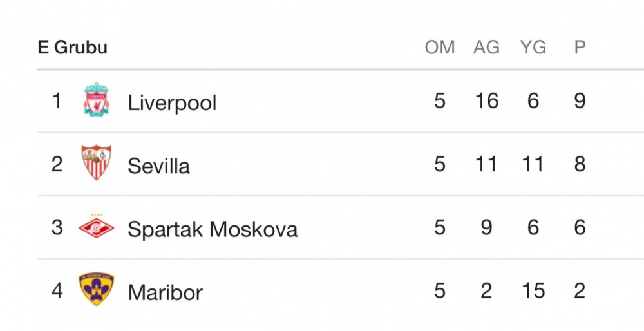Click Sevilla's points value 8
Viewport: 644px width, 331px height.
580,164
